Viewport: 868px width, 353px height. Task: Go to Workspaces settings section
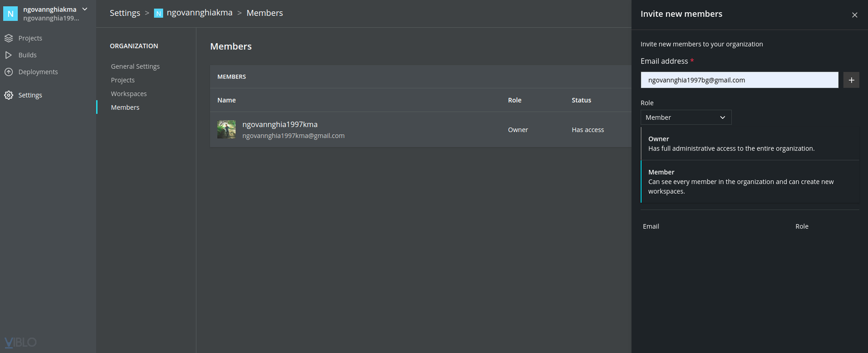click(x=129, y=94)
